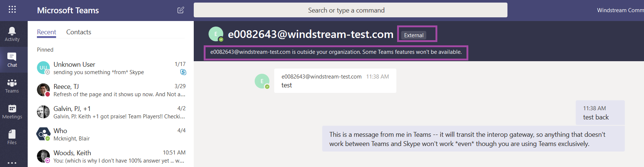Click the e0082643 contact avatar in header

pyautogui.click(x=216, y=34)
